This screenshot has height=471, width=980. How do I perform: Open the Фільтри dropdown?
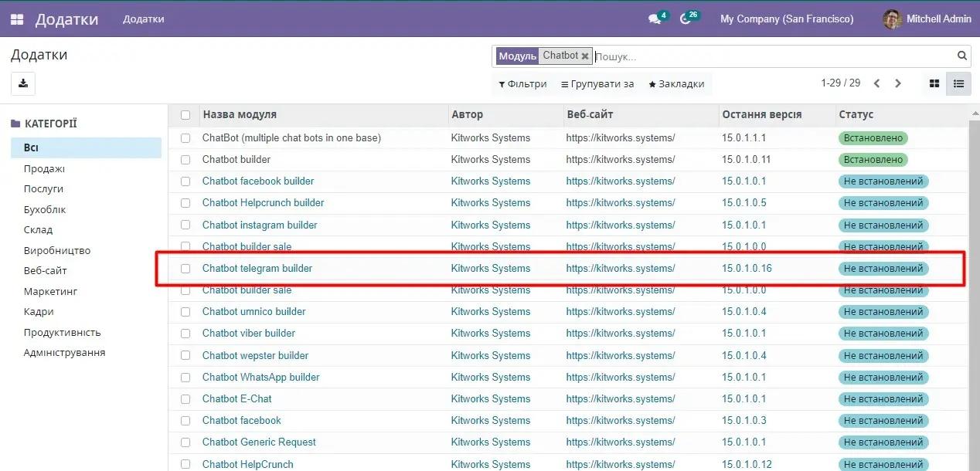pos(522,83)
